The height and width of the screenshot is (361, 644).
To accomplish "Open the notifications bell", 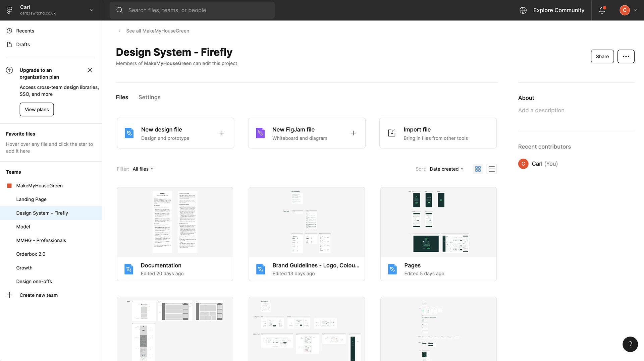I will [x=602, y=10].
